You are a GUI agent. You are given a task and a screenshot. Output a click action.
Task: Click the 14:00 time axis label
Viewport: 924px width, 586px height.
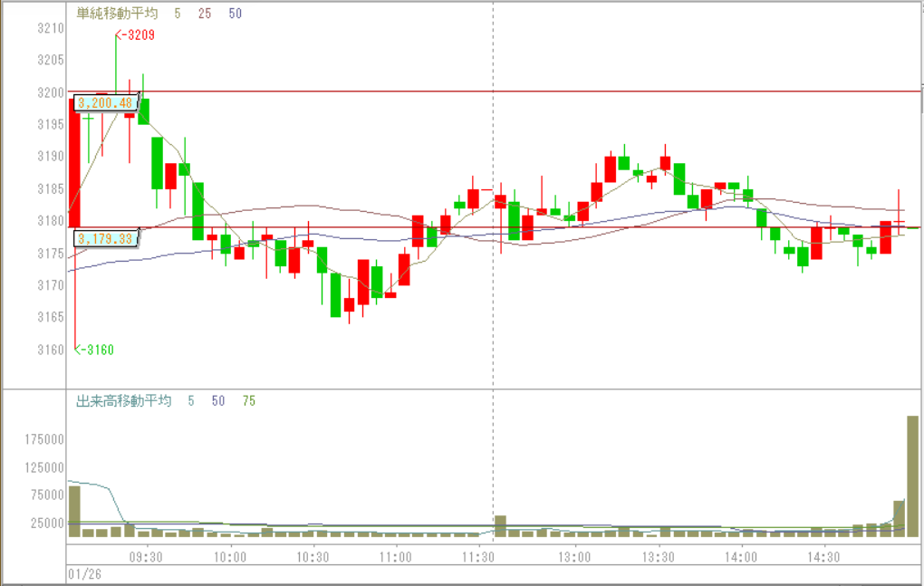(x=741, y=556)
